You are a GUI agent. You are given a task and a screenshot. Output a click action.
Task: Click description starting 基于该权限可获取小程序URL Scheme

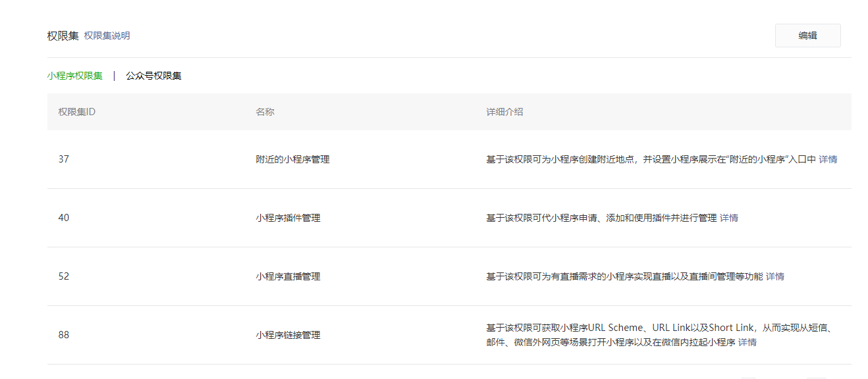point(659,335)
